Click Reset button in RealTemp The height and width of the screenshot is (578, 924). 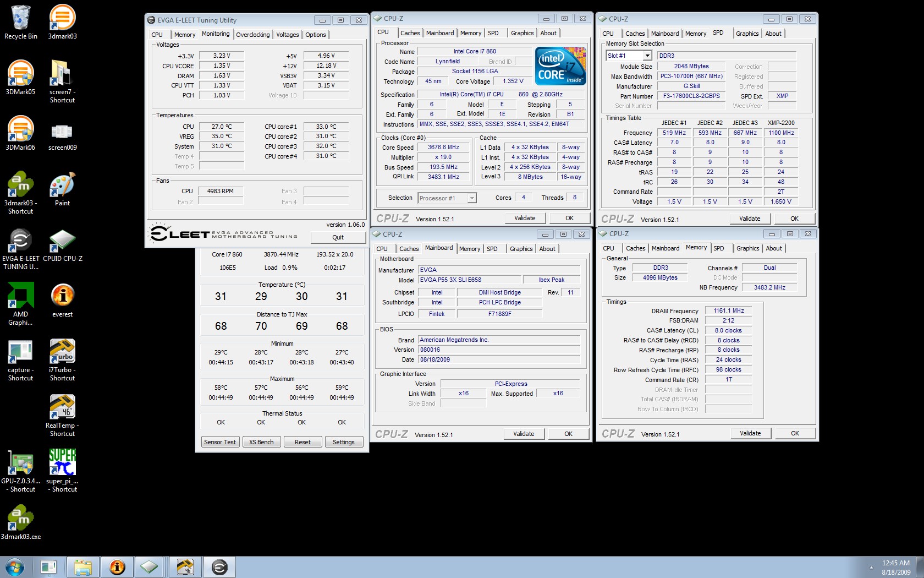tap(302, 442)
